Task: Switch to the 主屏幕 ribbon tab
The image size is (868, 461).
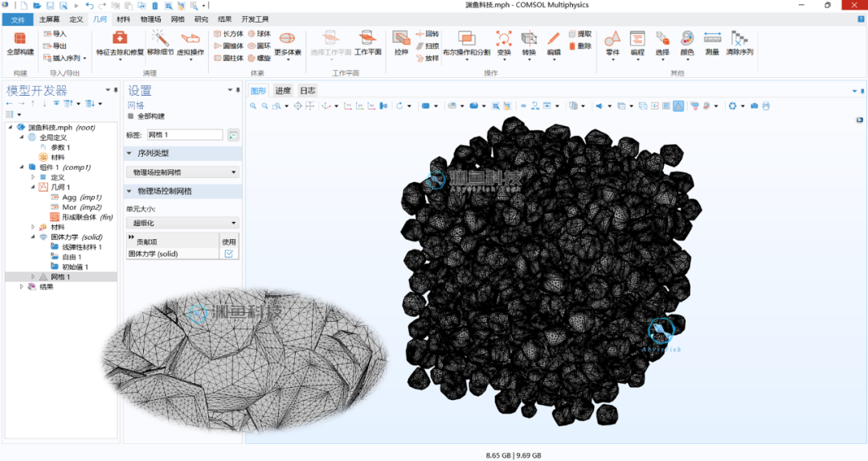Action: pyautogui.click(x=49, y=19)
